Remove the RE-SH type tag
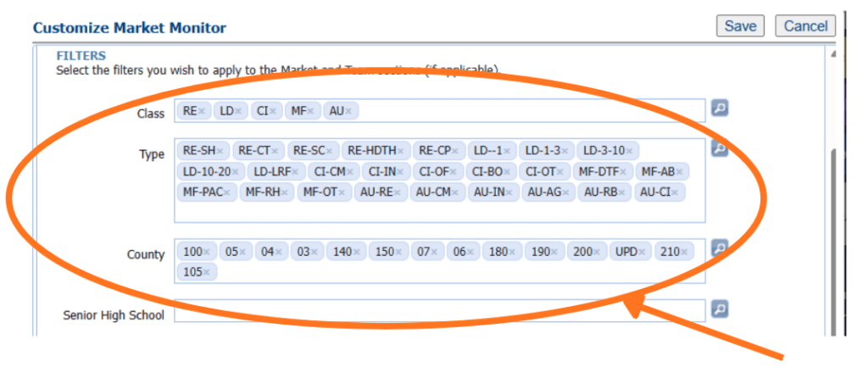 click(220, 151)
